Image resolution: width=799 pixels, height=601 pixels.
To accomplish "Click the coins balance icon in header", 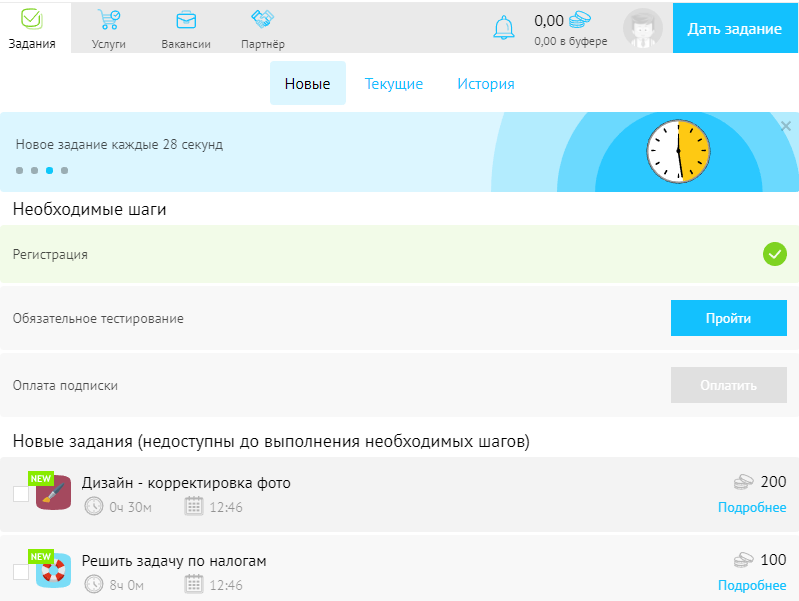I will point(579,20).
